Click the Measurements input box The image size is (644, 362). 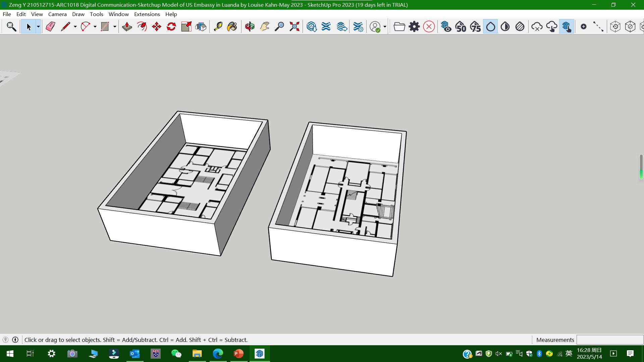pos(609,340)
